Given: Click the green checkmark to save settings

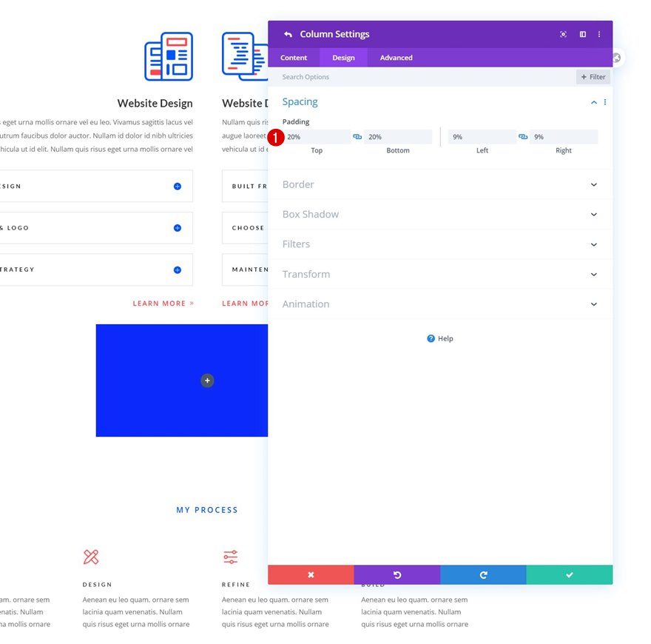Looking at the screenshot, I should coord(569,574).
